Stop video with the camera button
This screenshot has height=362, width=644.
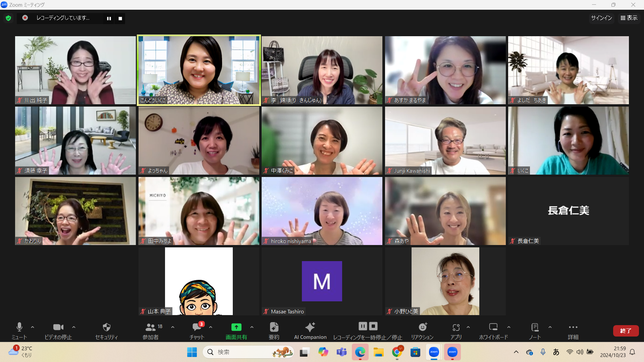pyautogui.click(x=58, y=331)
